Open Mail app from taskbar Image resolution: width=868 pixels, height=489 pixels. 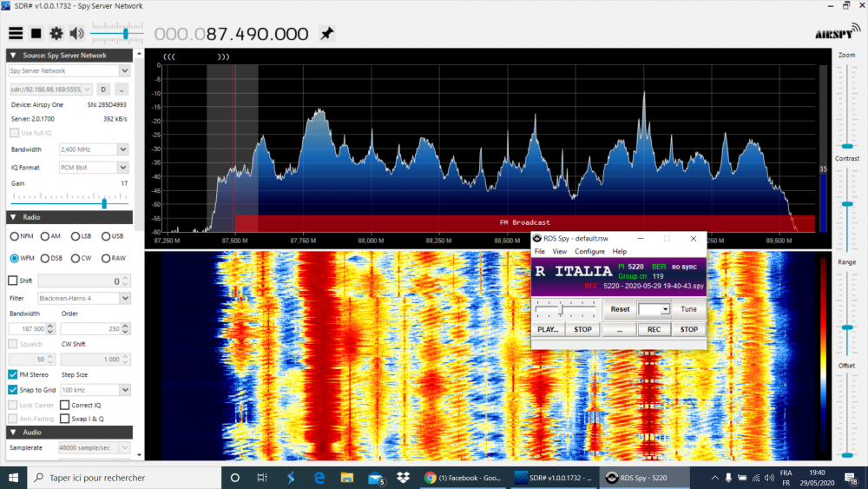pos(376,478)
